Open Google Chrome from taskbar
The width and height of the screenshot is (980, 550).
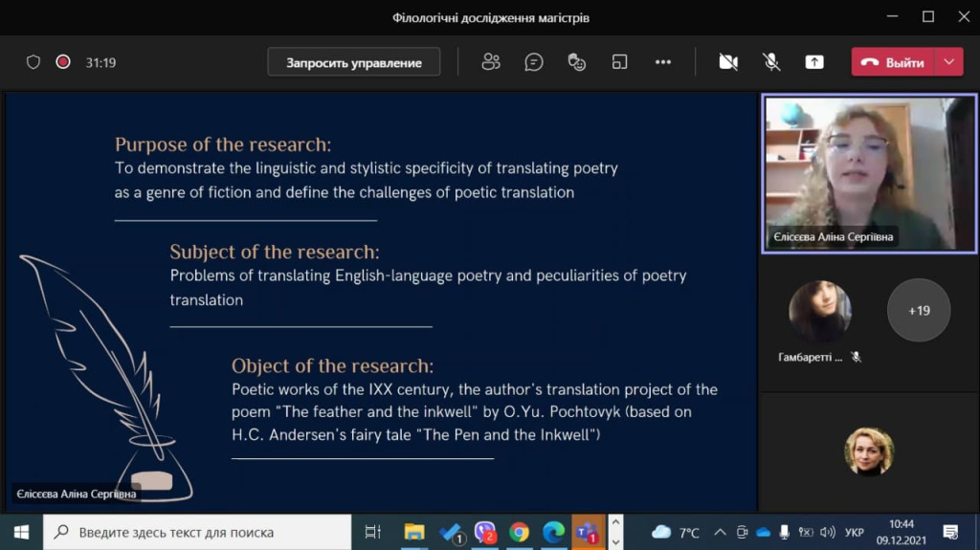518,532
